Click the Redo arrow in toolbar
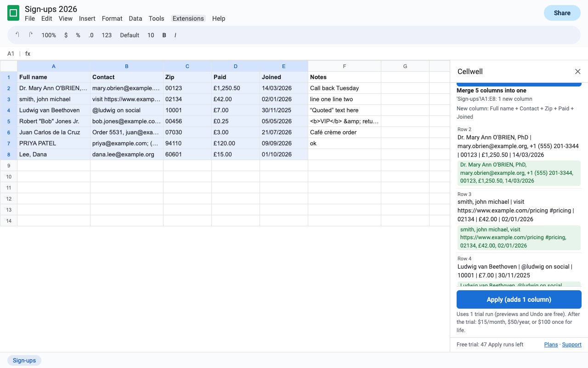Screen dimensions: 588x368 (x=31, y=35)
